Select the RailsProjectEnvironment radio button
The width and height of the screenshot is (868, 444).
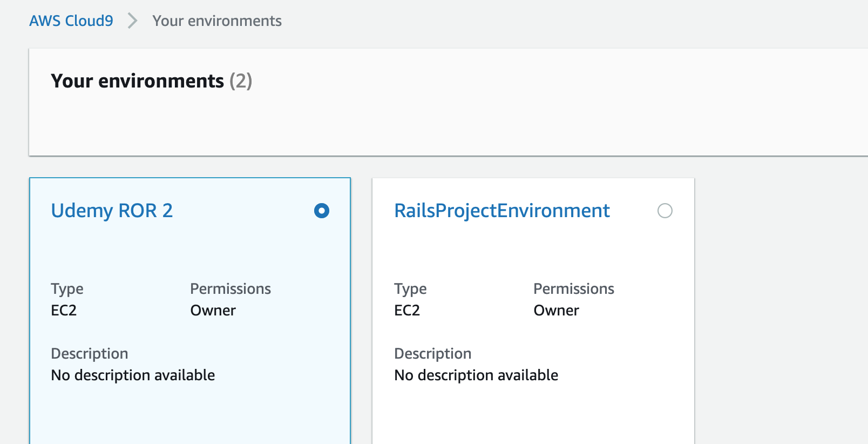coord(665,211)
